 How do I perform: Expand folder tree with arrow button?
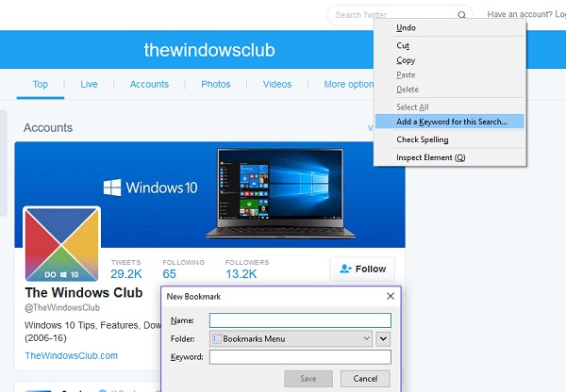[383, 339]
